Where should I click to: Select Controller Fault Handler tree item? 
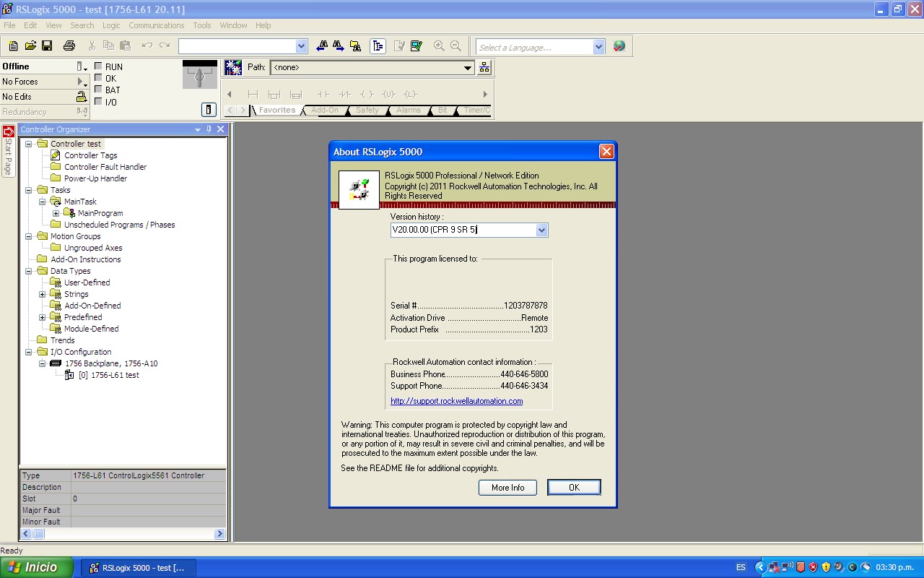click(105, 167)
